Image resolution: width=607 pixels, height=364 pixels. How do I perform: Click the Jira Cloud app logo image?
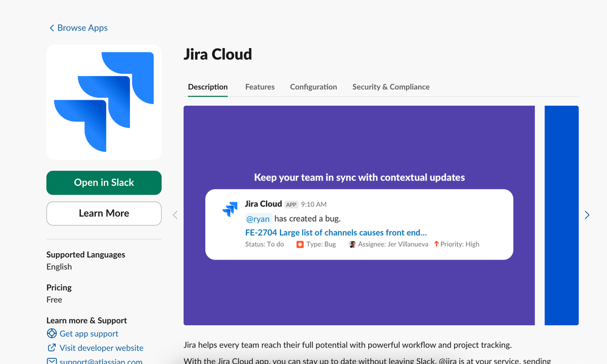[104, 102]
